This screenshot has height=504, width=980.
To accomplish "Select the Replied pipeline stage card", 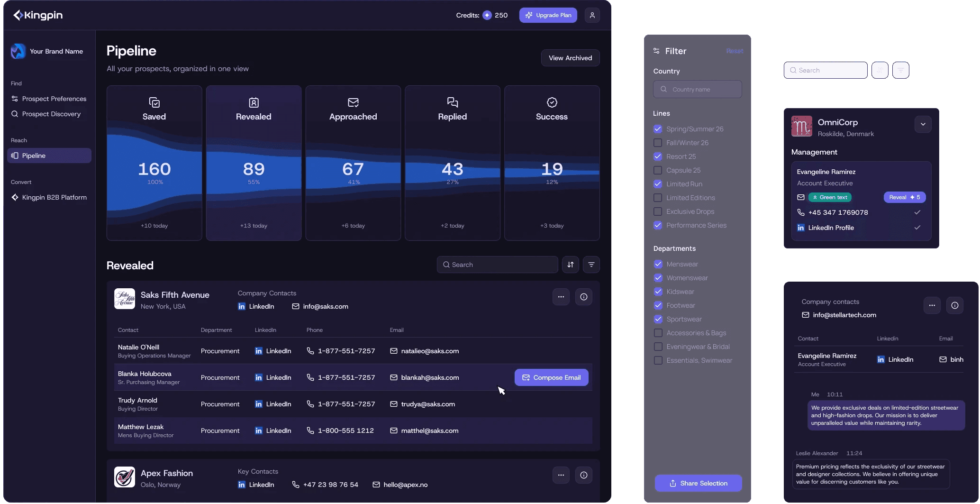I will [x=453, y=163].
